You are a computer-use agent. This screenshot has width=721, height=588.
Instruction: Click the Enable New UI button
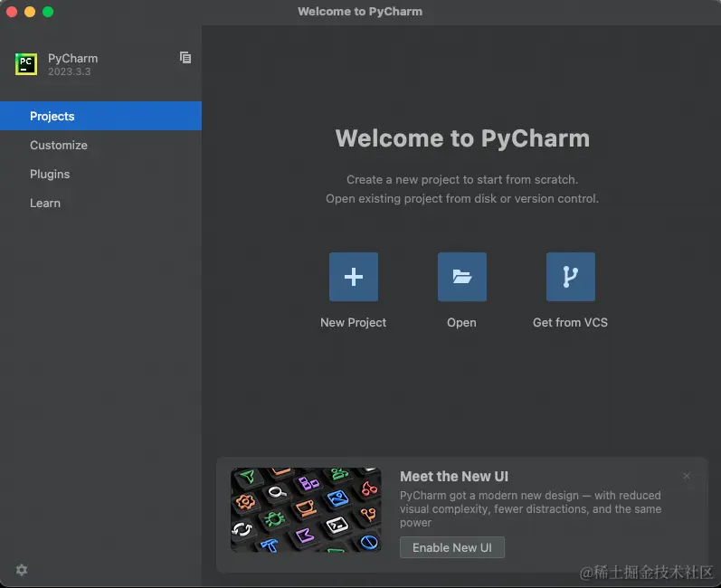[x=452, y=547]
